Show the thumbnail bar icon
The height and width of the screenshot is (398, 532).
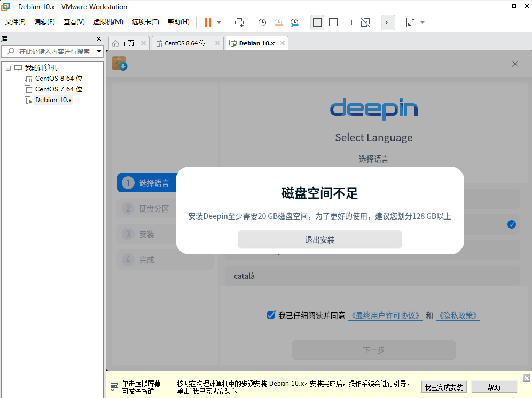coord(333,22)
